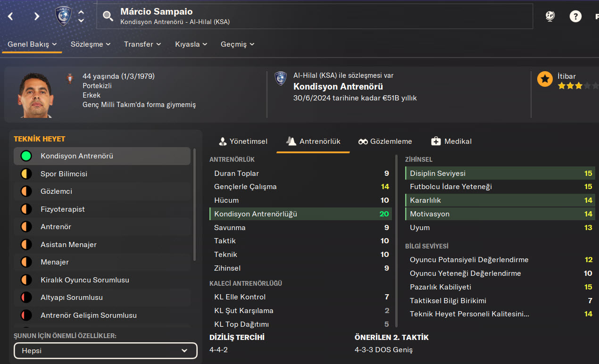The height and width of the screenshot is (364, 599).
Task: Click the Kondisyon Antrenörlüğü attribute row
Action: click(x=300, y=214)
